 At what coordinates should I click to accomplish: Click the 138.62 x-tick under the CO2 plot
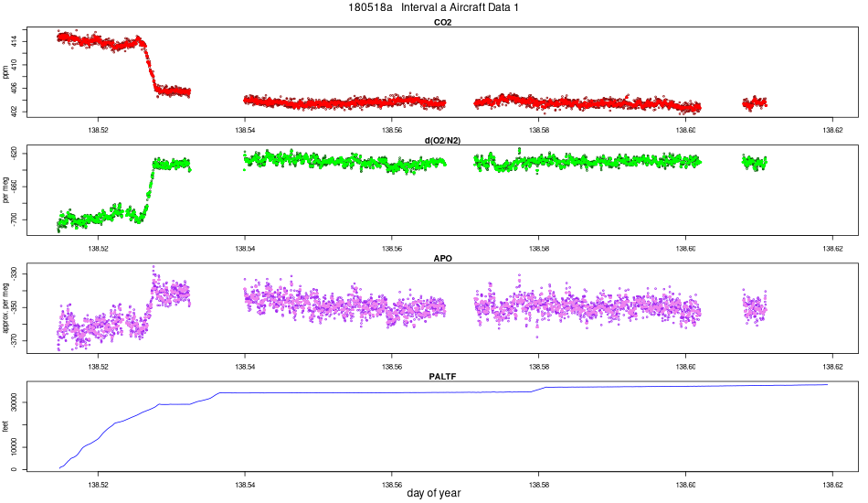[832, 130]
